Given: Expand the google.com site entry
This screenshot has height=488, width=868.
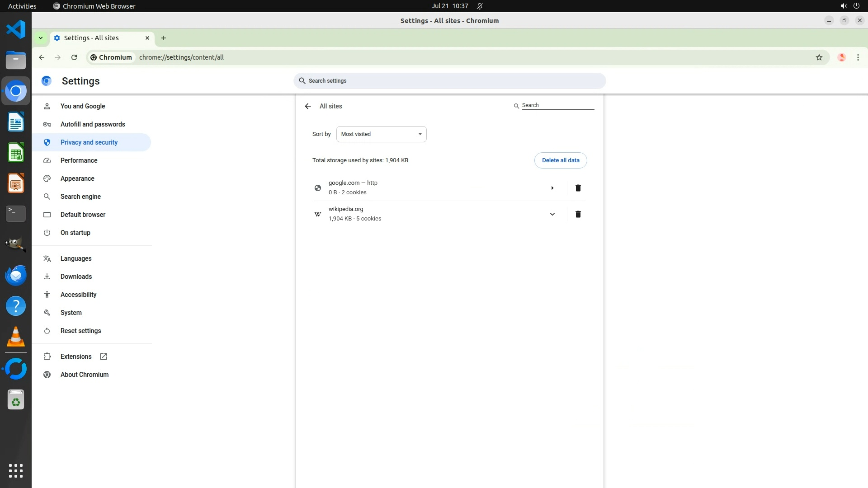Looking at the screenshot, I should click(552, 188).
